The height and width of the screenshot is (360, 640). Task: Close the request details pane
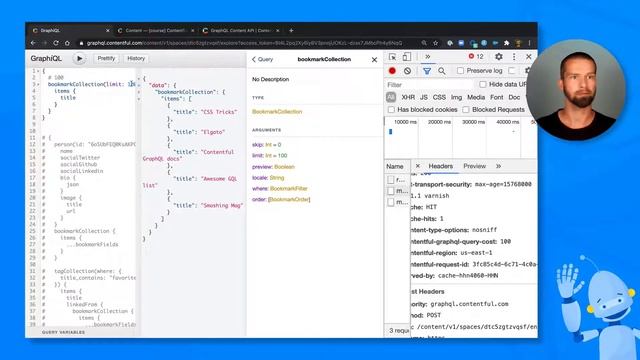point(418,166)
